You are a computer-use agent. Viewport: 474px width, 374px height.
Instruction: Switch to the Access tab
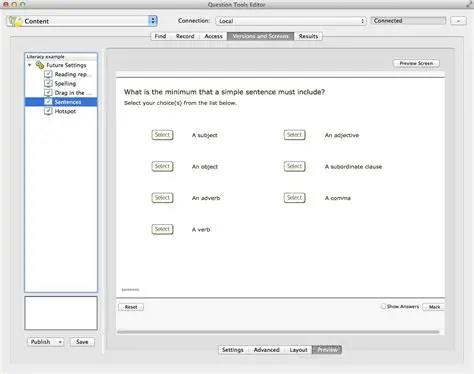coord(213,36)
